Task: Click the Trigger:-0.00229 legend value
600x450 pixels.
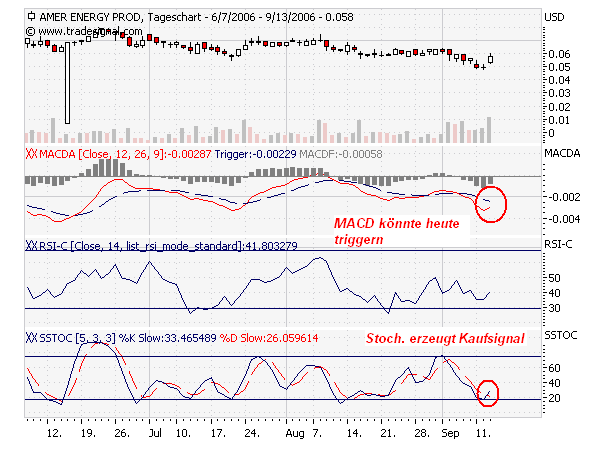Action: (255, 154)
